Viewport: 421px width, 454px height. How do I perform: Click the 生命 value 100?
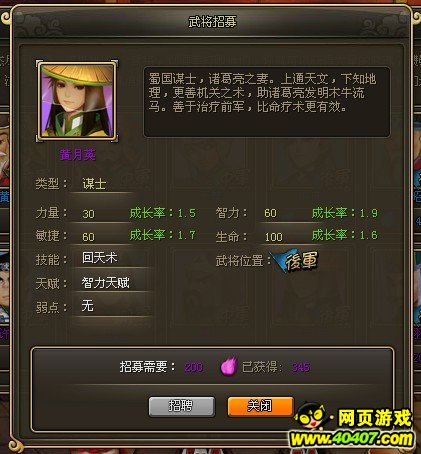click(274, 237)
